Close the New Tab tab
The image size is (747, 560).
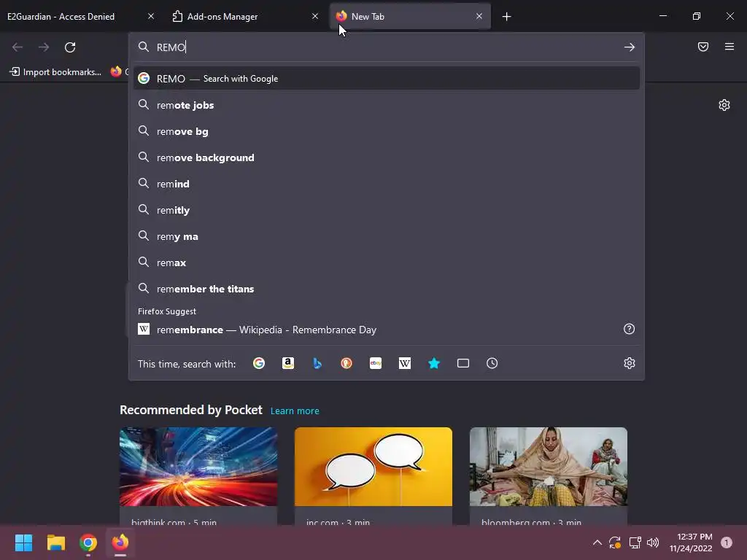click(x=479, y=16)
